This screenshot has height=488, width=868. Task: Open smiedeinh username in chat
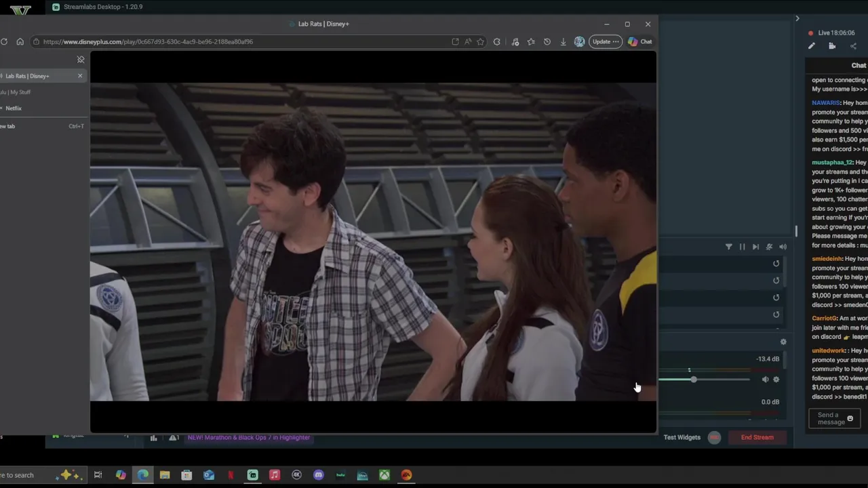point(827,259)
